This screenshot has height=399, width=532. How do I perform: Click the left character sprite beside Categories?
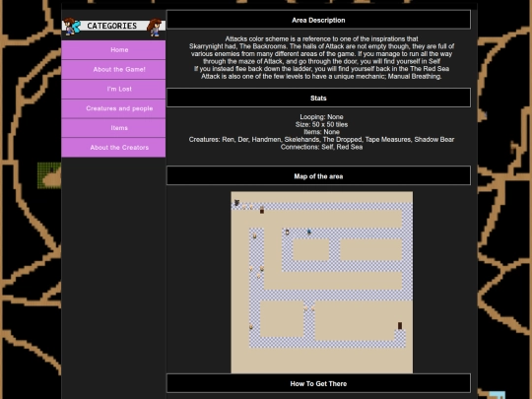click(72, 27)
